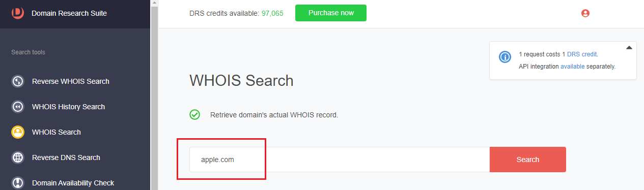644x190 pixels.
Task: Open the API integration available link
Action: point(572,67)
